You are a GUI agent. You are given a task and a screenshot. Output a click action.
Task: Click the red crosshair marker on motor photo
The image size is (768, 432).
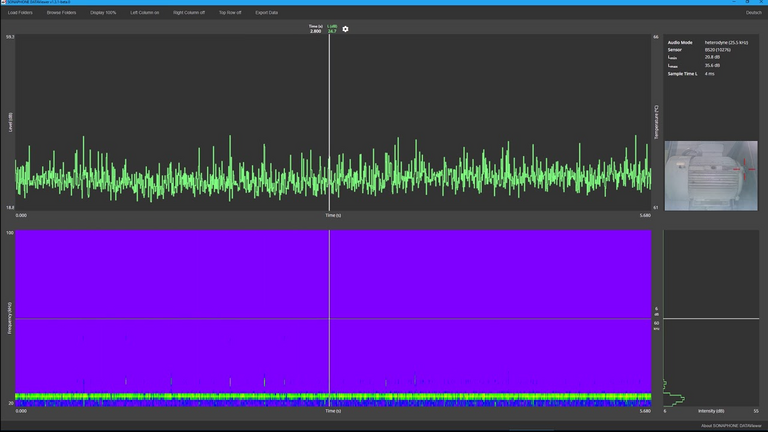[742, 170]
